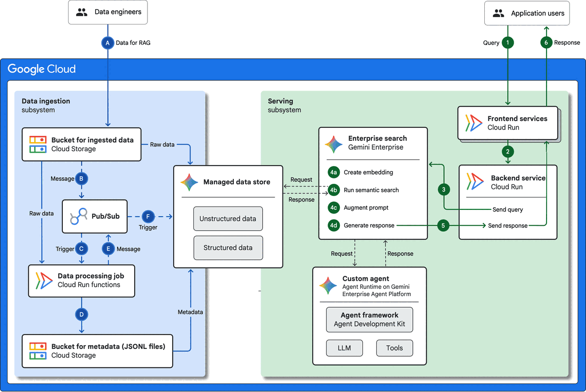586x392 pixels.
Task: Click the Pub/Sub service icon
Action: (x=78, y=216)
